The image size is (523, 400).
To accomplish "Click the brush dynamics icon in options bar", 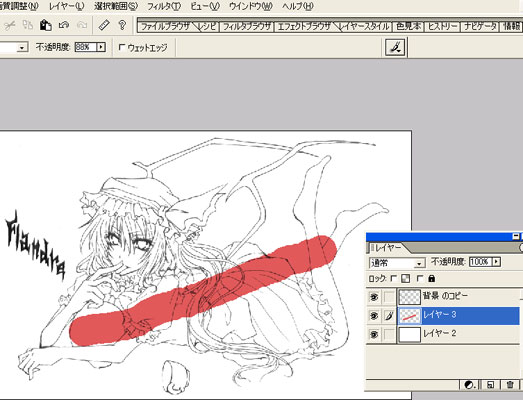I will pos(395,47).
